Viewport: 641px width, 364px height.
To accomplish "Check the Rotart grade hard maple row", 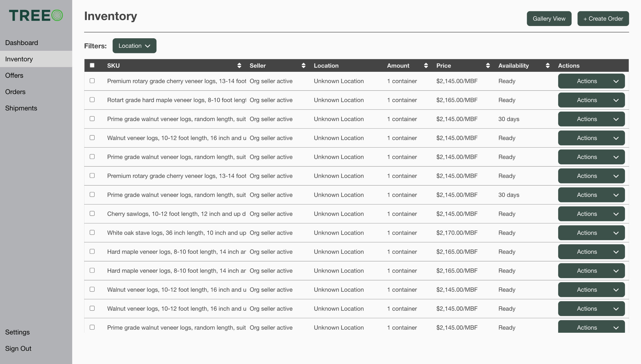I will pos(92,100).
